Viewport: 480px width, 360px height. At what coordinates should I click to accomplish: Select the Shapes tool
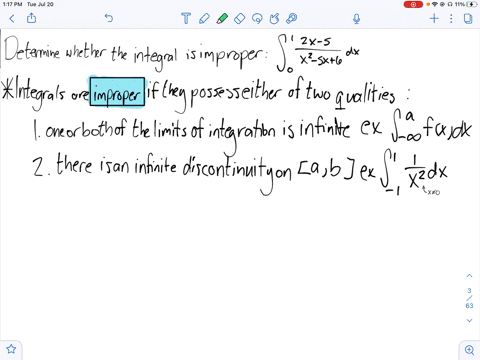point(274,18)
